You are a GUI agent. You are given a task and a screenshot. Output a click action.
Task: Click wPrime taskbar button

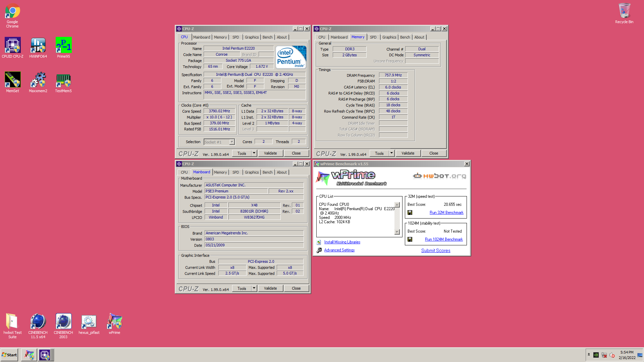pos(29,355)
